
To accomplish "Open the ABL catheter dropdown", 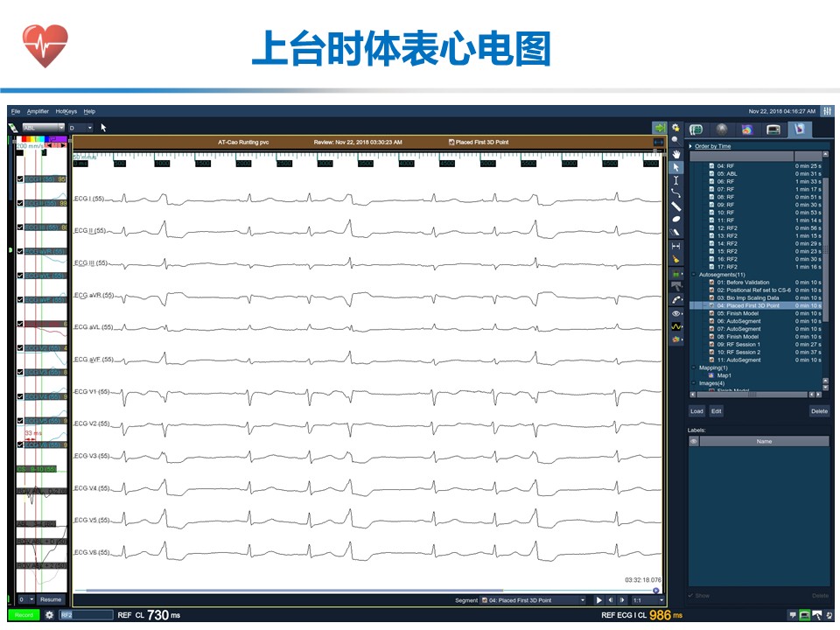I will pyautogui.click(x=44, y=128).
